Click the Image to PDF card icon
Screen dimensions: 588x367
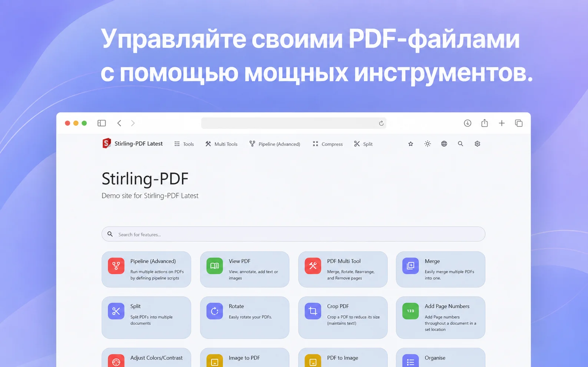(215, 361)
